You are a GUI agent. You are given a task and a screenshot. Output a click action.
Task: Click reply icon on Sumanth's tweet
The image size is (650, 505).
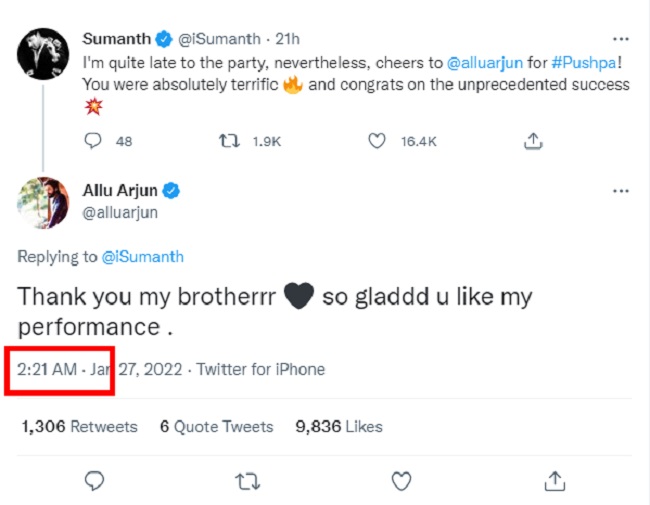tap(93, 141)
